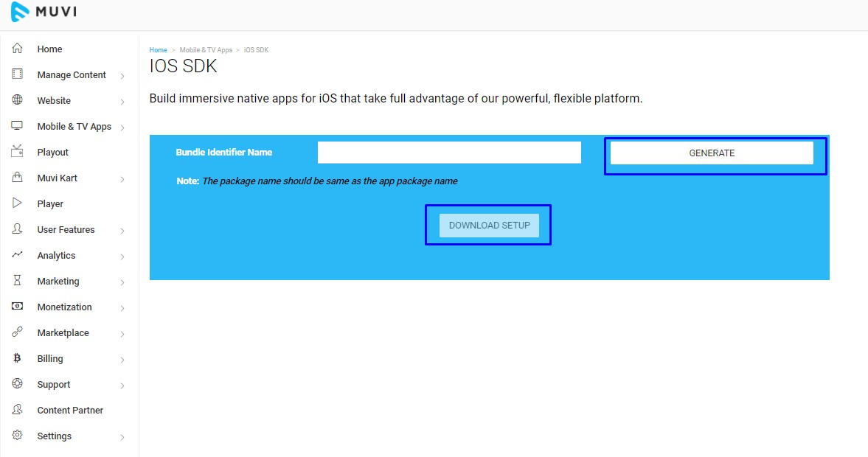
Task: Click the Mobile & TV Apps breadcrumb
Action: click(206, 50)
